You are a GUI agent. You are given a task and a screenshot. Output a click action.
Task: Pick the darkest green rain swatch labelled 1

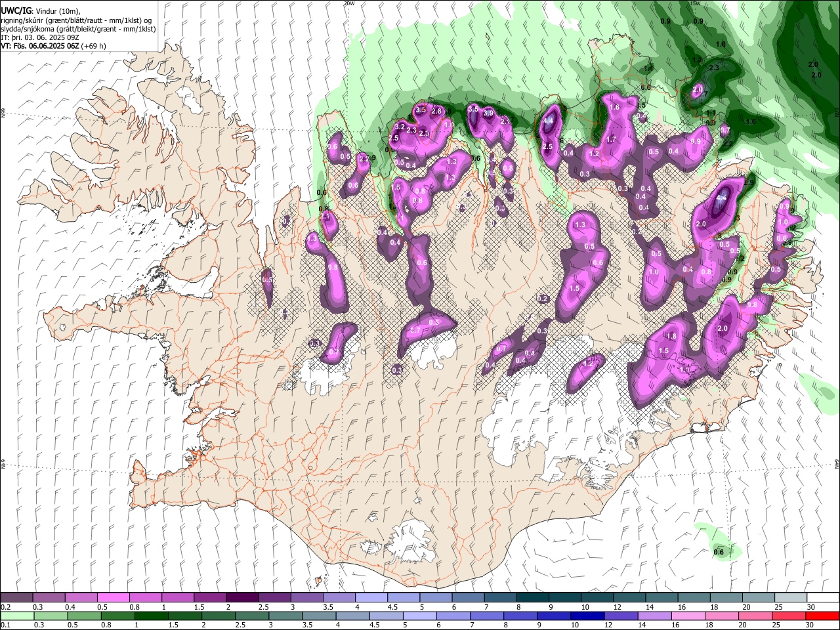(x=152, y=616)
